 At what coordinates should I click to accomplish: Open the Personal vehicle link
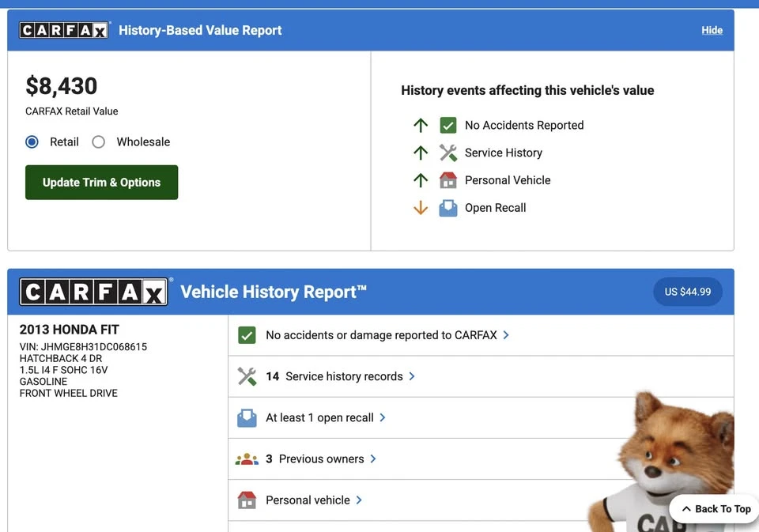pyautogui.click(x=308, y=500)
